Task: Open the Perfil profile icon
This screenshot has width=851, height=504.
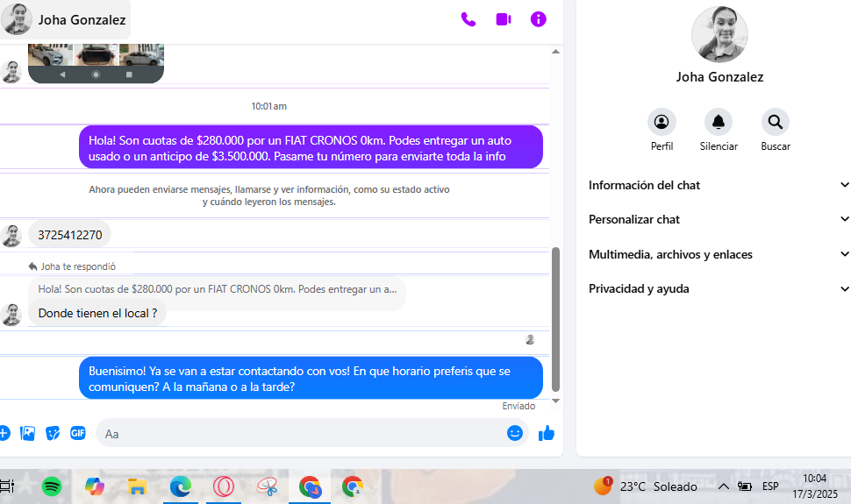Action: 661,122
